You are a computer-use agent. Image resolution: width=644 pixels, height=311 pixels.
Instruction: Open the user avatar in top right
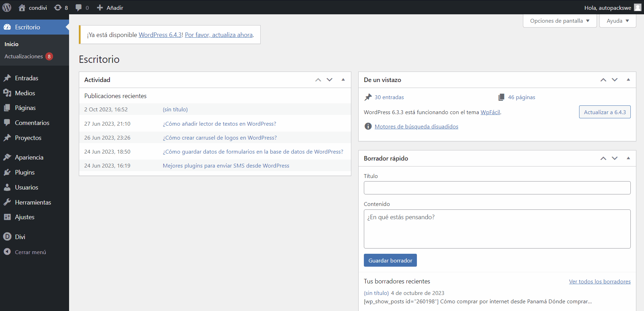[x=637, y=8]
